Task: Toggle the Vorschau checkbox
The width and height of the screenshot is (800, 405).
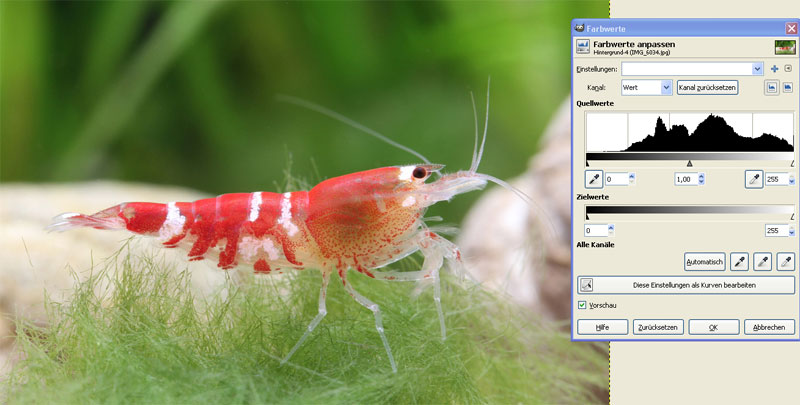Action: (583, 305)
